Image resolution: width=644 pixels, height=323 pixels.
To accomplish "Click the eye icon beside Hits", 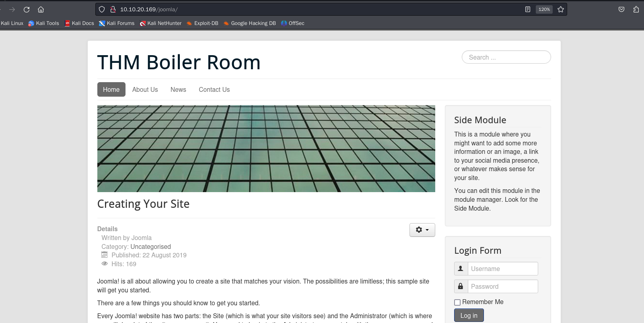I will tap(105, 264).
